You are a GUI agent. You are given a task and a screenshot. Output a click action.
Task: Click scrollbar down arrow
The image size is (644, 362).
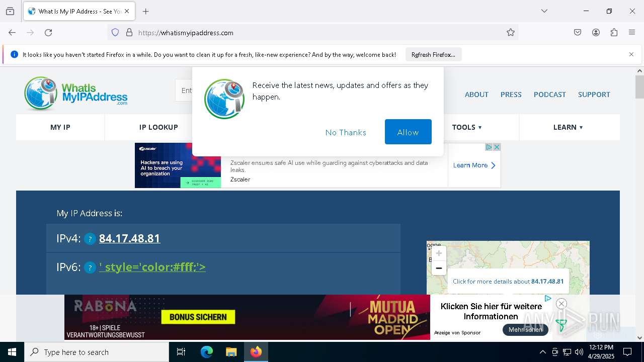click(639, 337)
